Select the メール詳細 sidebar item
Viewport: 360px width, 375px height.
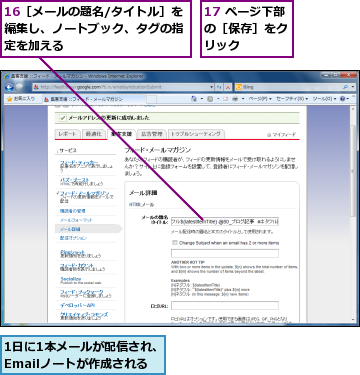pos(88,229)
